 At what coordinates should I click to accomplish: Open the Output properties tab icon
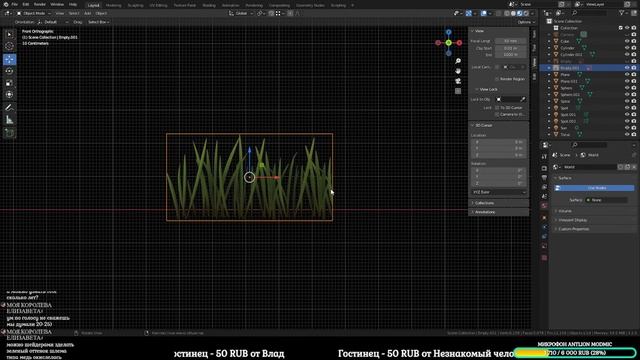(544, 178)
